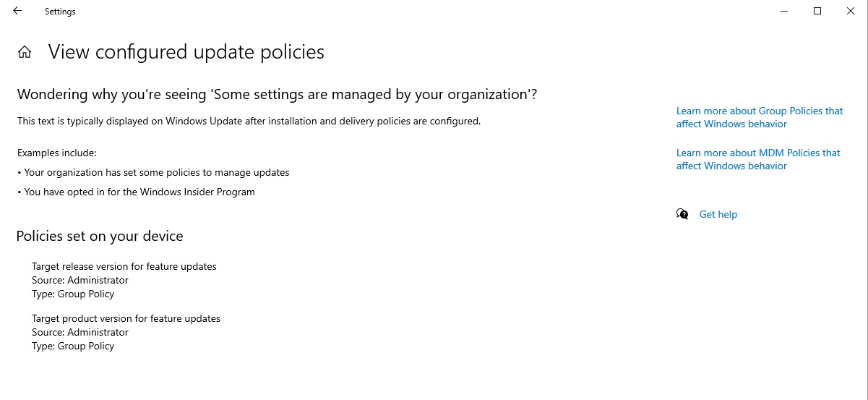Click the Get help chat icon
The width and height of the screenshot is (868, 400).
click(x=682, y=214)
